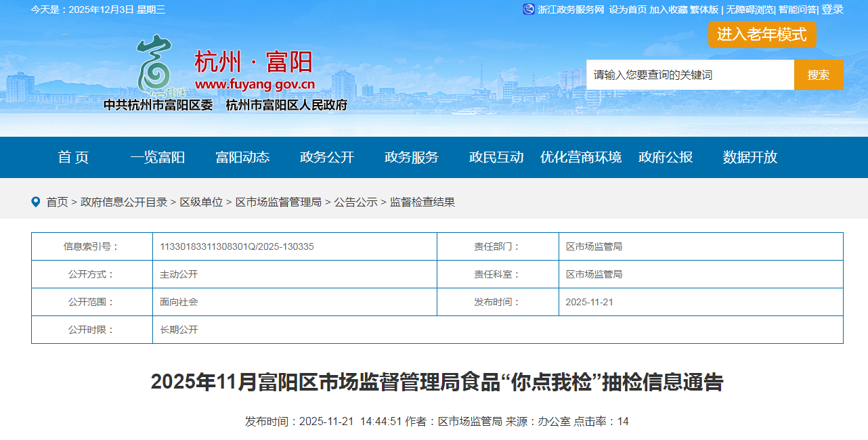Select 政务公开 navigation item
The image size is (868, 440).
pos(327,157)
